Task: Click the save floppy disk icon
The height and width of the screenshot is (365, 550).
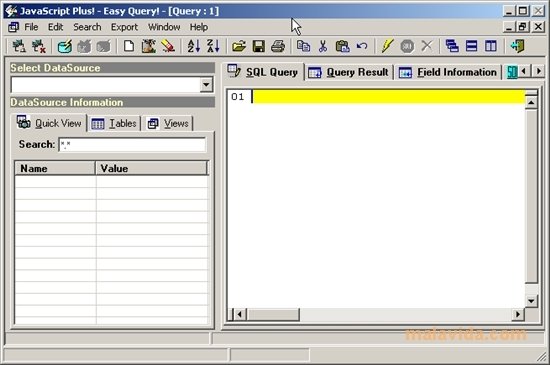Action: pyautogui.click(x=259, y=46)
